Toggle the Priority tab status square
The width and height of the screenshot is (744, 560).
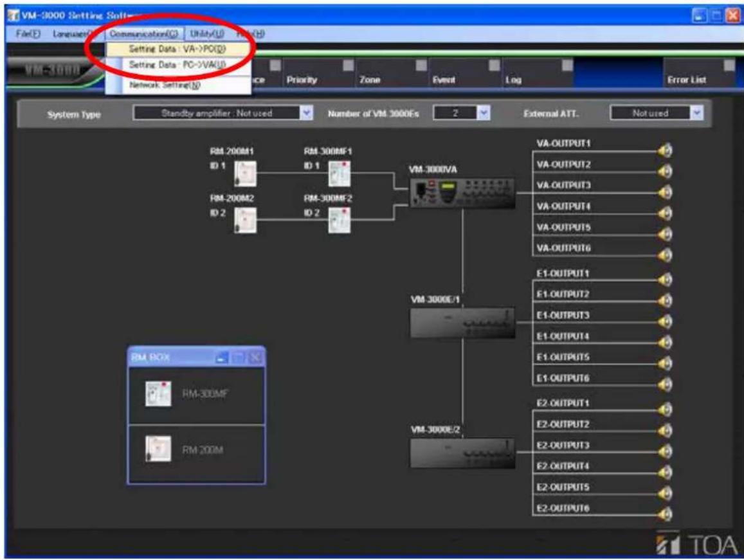click(x=349, y=65)
